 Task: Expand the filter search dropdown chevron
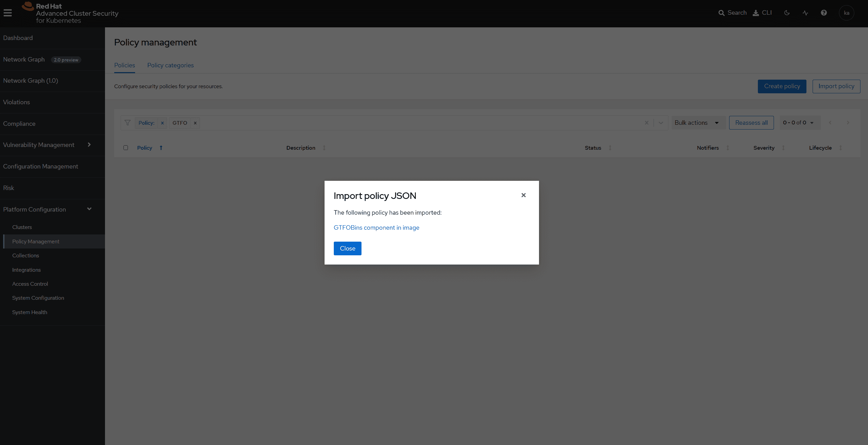click(661, 123)
